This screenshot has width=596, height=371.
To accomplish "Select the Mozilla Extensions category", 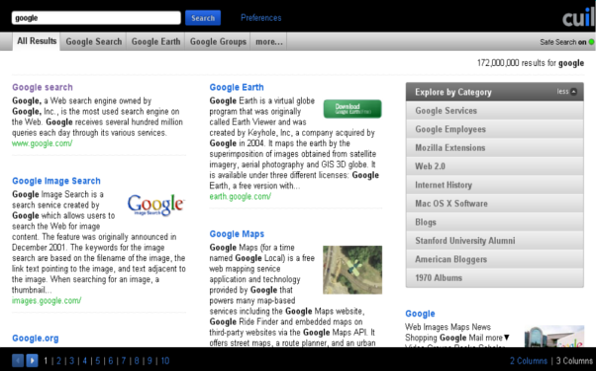I will tap(495, 148).
